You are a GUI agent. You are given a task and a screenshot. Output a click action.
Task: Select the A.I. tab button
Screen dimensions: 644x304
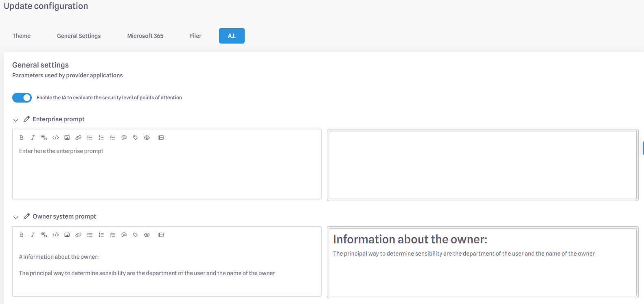[x=232, y=36]
